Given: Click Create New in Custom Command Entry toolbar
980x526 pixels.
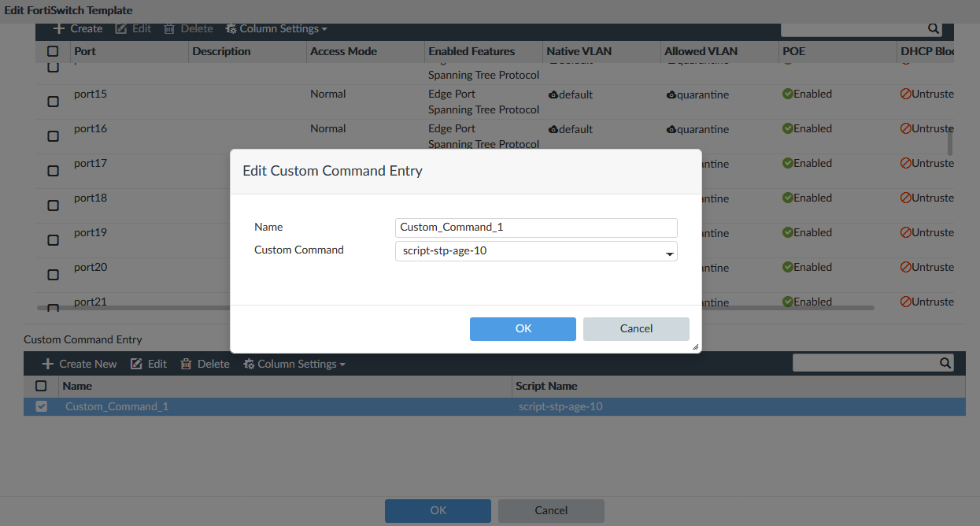Looking at the screenshot, I should click(x=79, y=364).
